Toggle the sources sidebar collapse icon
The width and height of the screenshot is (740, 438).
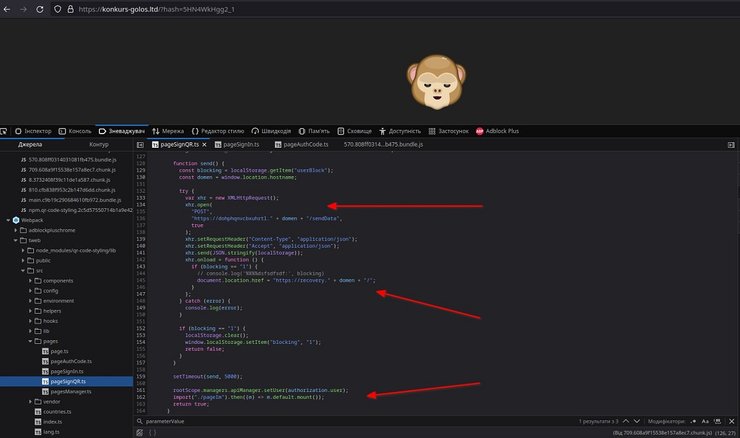pos(140,145)
